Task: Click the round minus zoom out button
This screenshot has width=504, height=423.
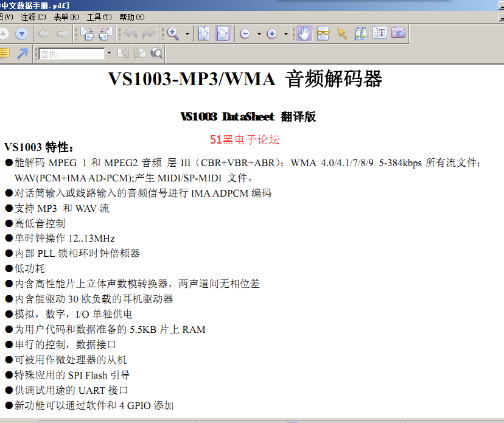Action: tap(245, 33)
